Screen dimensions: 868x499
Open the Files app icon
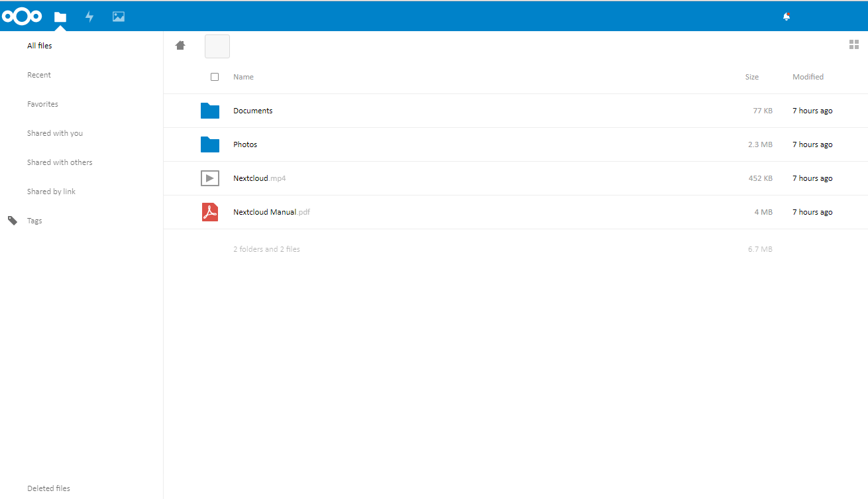click(x=60, y=17)
